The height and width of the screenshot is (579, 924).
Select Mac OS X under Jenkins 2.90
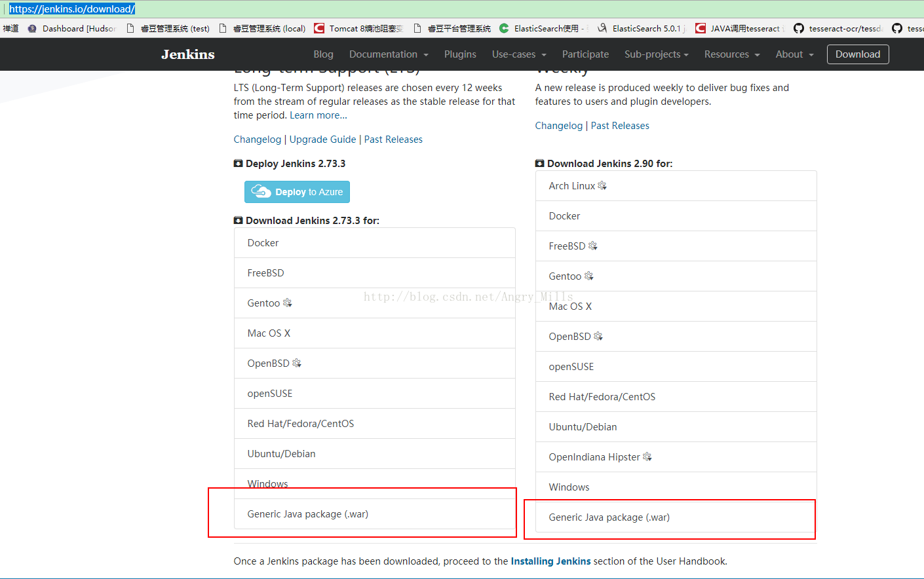[x=676, y=307]
